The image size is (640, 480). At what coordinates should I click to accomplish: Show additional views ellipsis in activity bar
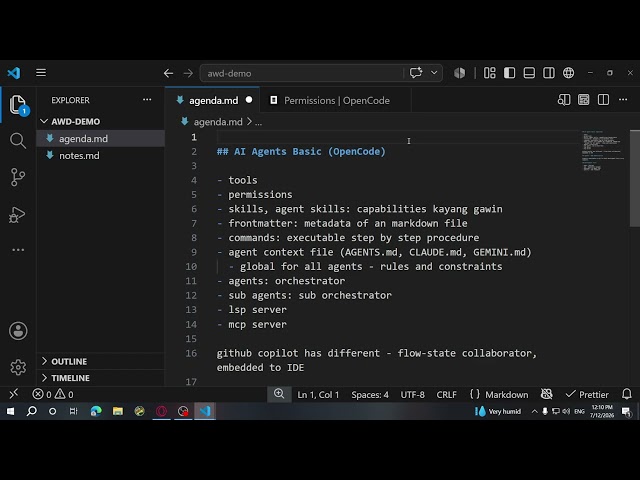[18, 249]
